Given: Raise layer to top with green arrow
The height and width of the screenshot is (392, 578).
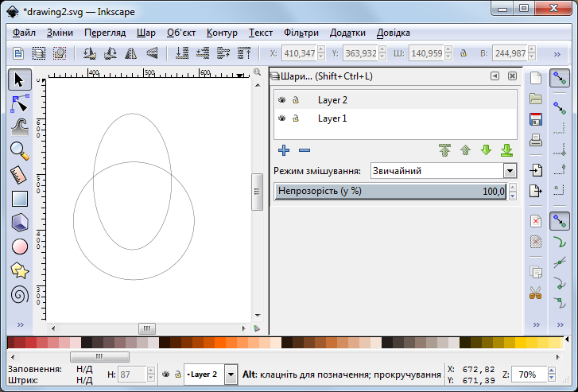Looking at the screenshot, I should point(445,150).
